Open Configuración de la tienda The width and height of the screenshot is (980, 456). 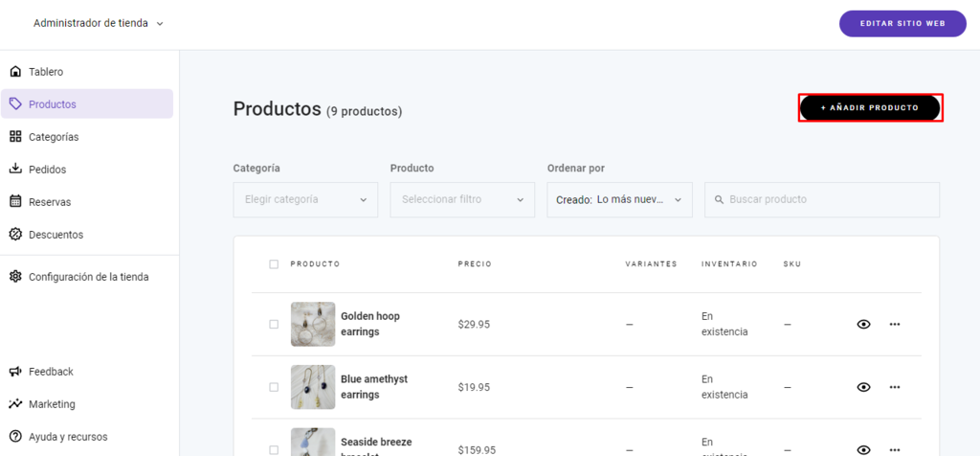(87, 277)
